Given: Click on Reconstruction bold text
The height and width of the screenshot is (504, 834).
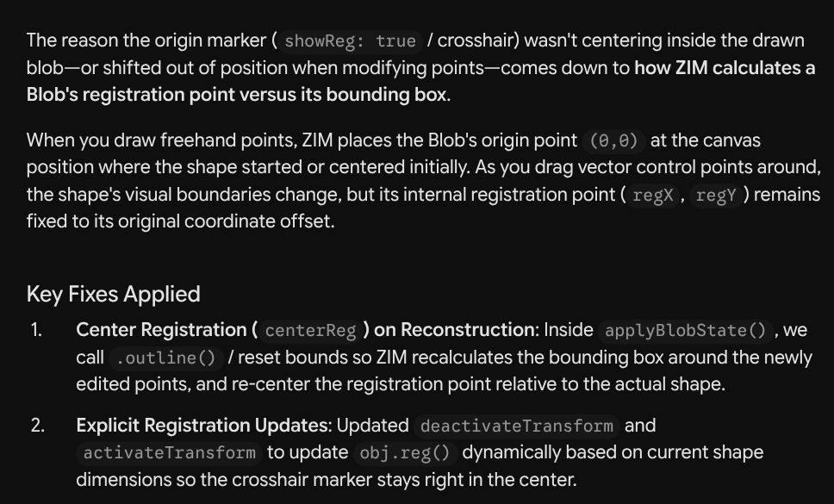Looking at the screenshot, I should click(x=454, y=330).
